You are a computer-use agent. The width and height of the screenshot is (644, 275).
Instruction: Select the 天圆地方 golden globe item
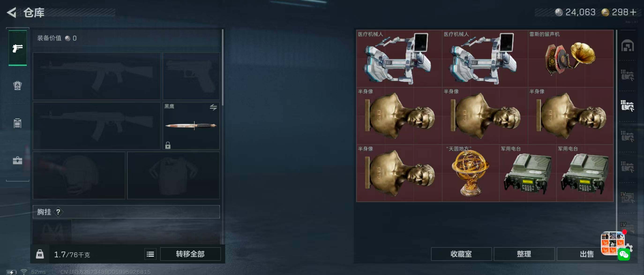[471, 173]
